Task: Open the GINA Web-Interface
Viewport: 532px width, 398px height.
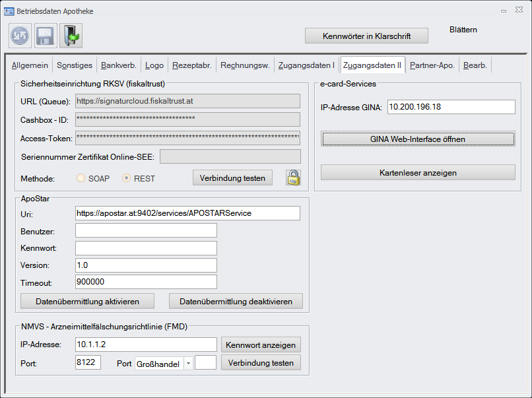Action: (417, 139)
